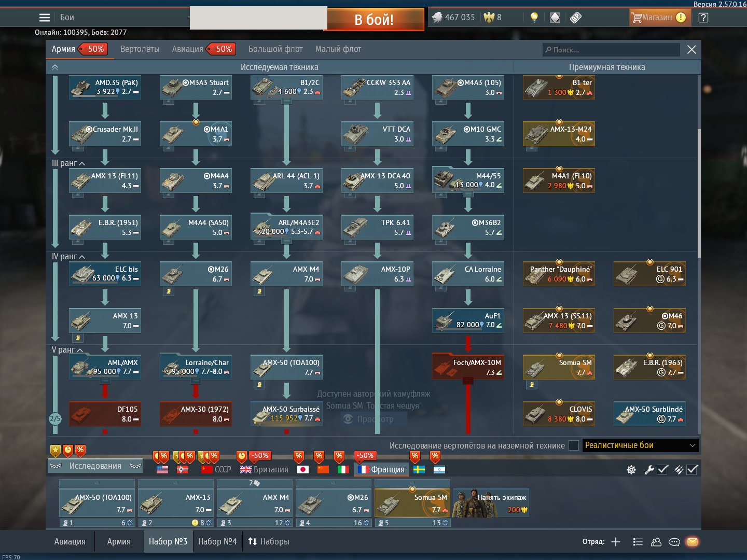Image resolution: width=747 pixels, height=560 pixels.
Task: Open the chat bubble icon
Action: pos(674,542)
